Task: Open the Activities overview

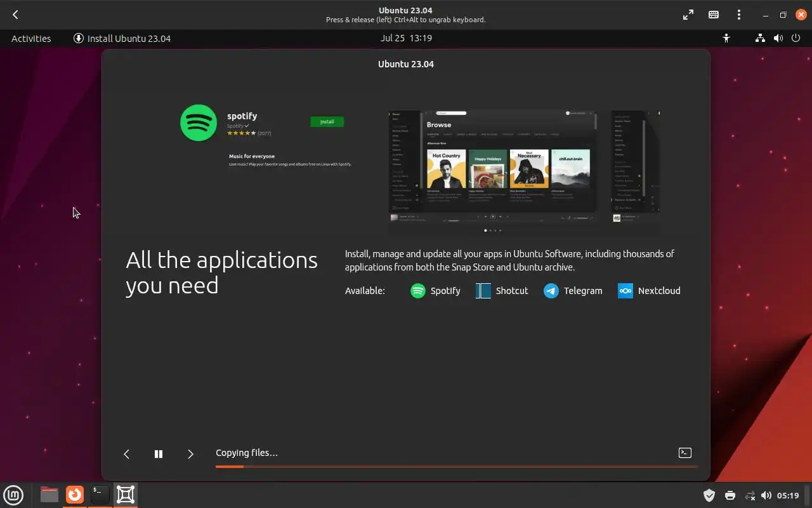Action: (31, 38)
